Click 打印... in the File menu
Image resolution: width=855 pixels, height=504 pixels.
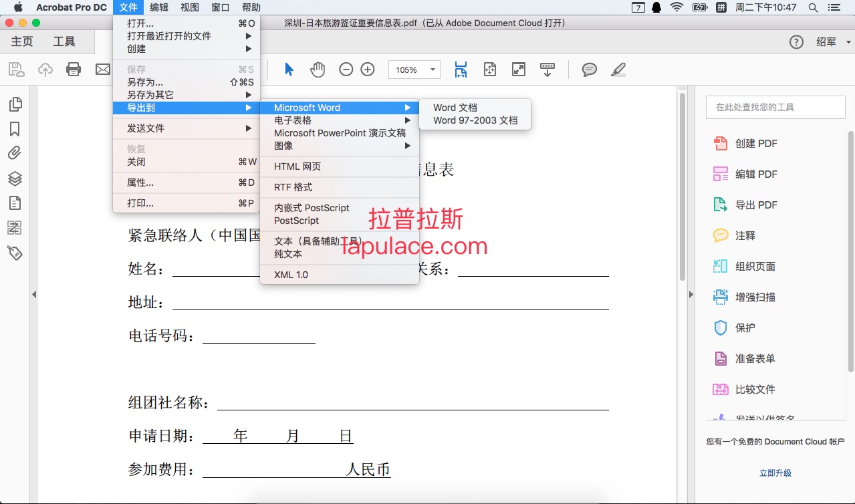click(x=187, y=203)
